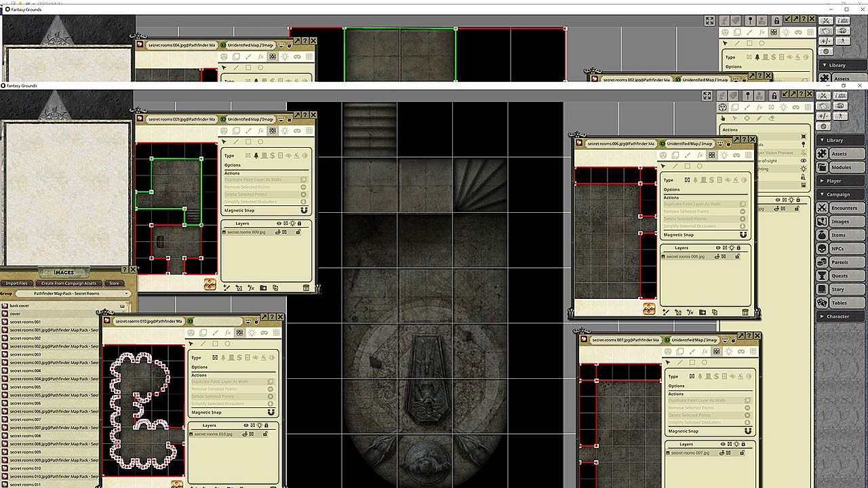Toggle visibility of secret rooms 010.jpg layer
The height and width of the screenshot is (488, 868).
pos(245,434)
